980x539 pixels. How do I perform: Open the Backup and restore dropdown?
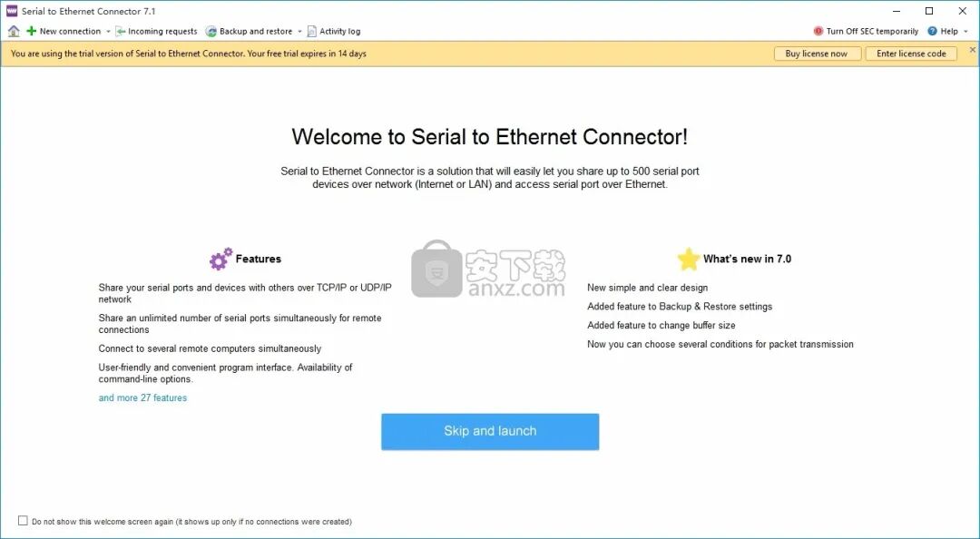(x=300, y=30)
